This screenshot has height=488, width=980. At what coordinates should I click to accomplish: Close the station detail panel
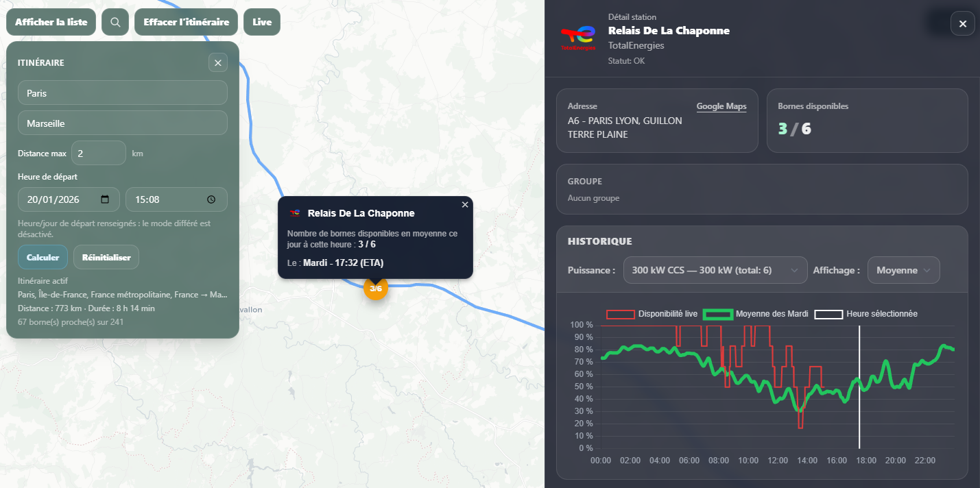(x=962, y=24)
